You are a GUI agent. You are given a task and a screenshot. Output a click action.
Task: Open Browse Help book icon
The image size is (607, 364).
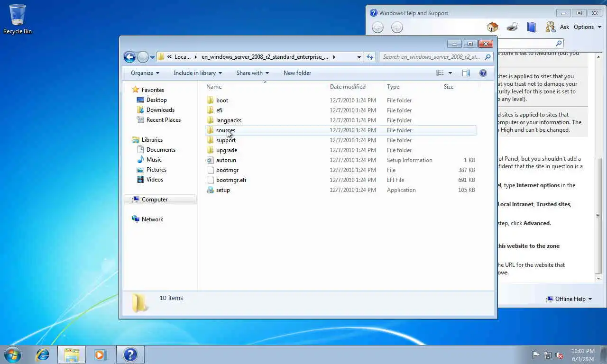pos(532,27)
